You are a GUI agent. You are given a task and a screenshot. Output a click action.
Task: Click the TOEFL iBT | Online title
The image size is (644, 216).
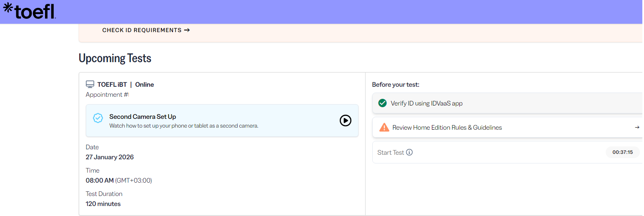point(125,85)
